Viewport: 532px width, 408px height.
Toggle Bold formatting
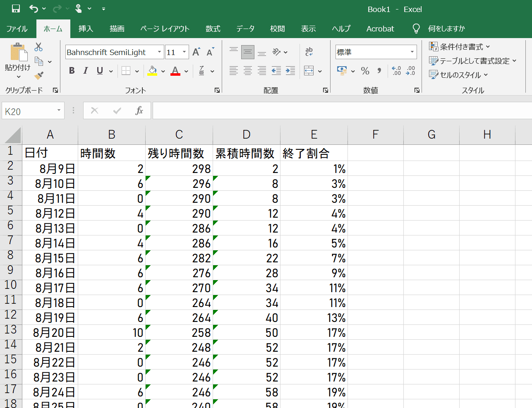72,71
